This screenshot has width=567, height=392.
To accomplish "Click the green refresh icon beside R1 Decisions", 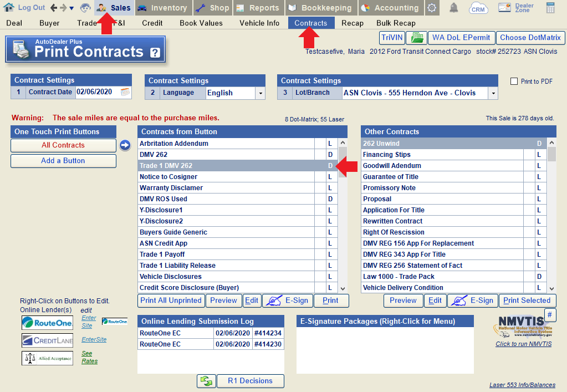I will click(x=207, y=381).
